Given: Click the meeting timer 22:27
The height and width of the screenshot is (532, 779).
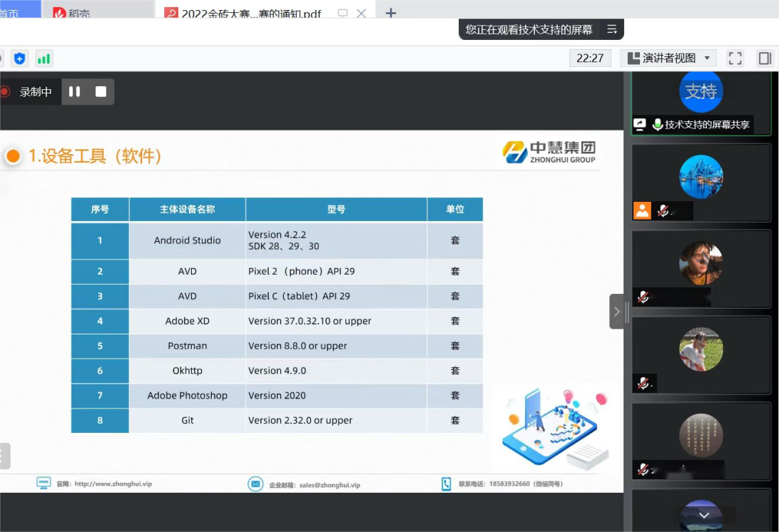Looking at the screenshot, I should point(590,58).
